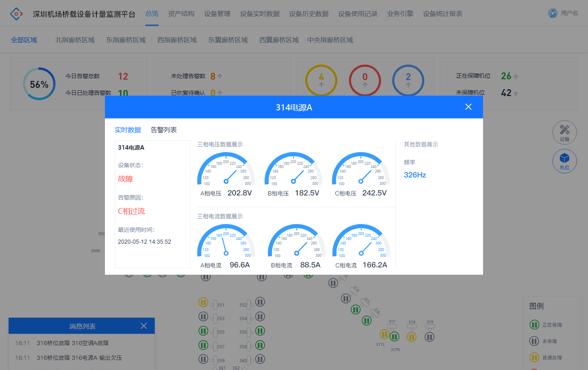Select the 东指廊桥区域 region tab

click(126, 40)
